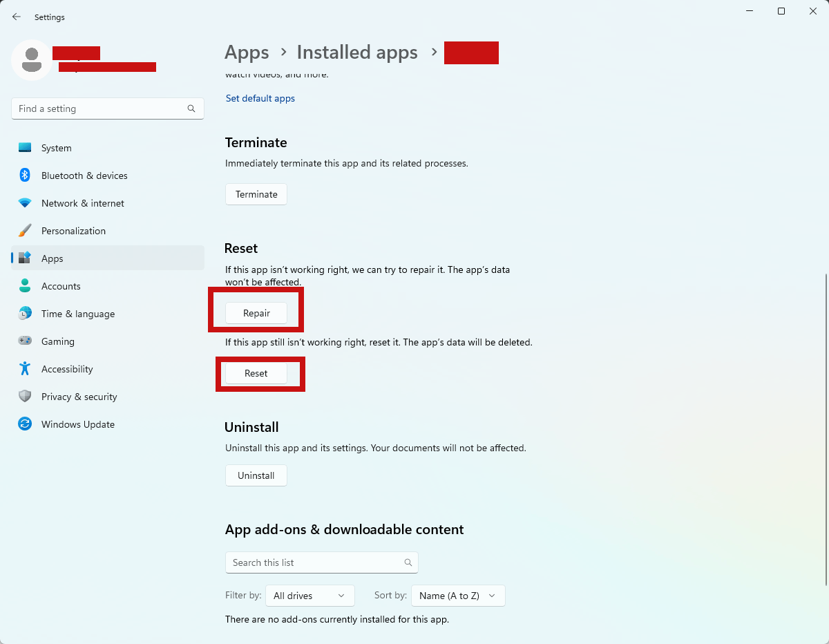Click the Personalization paintbrush icon
Screen dimensions: 829x644
25,231
